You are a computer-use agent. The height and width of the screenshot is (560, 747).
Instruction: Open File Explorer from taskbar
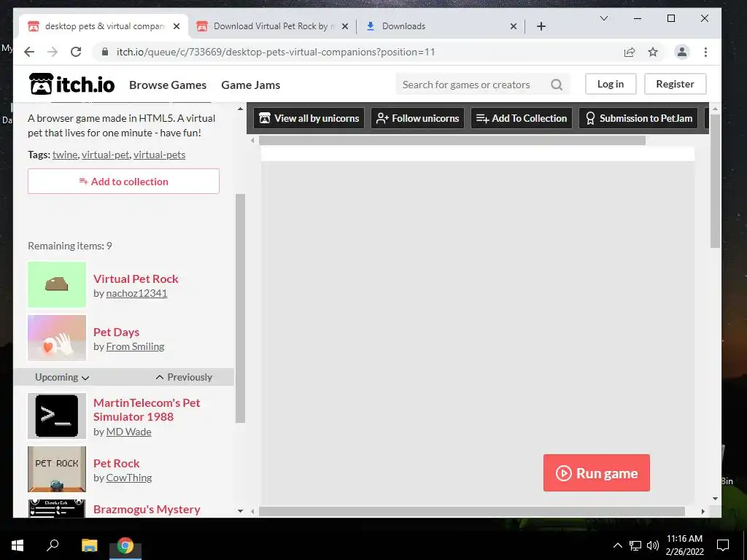[x=89, y=545]
